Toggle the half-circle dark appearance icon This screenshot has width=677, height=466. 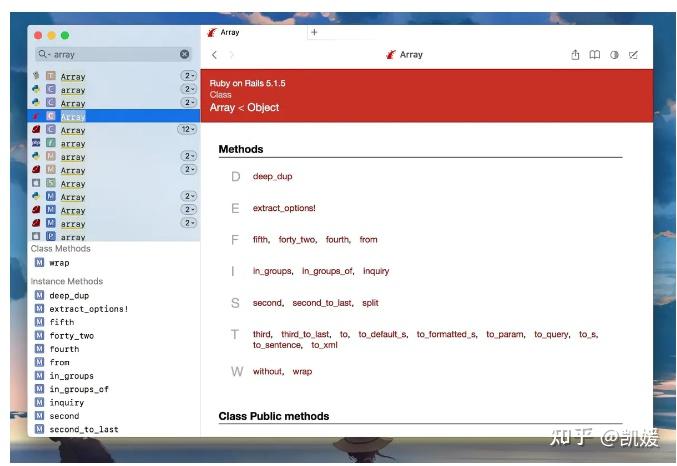[x=614, y=55]
